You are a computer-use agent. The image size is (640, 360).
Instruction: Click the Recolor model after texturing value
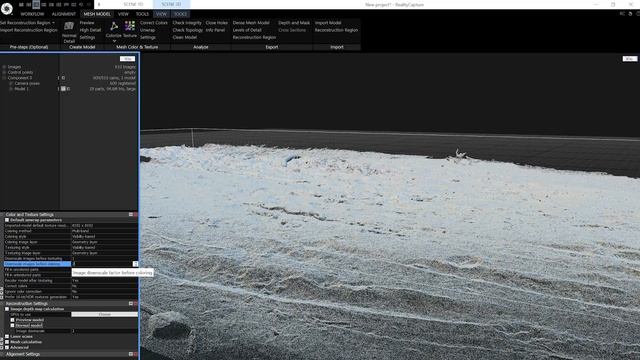pyautogui.click(x=104, y=281)
